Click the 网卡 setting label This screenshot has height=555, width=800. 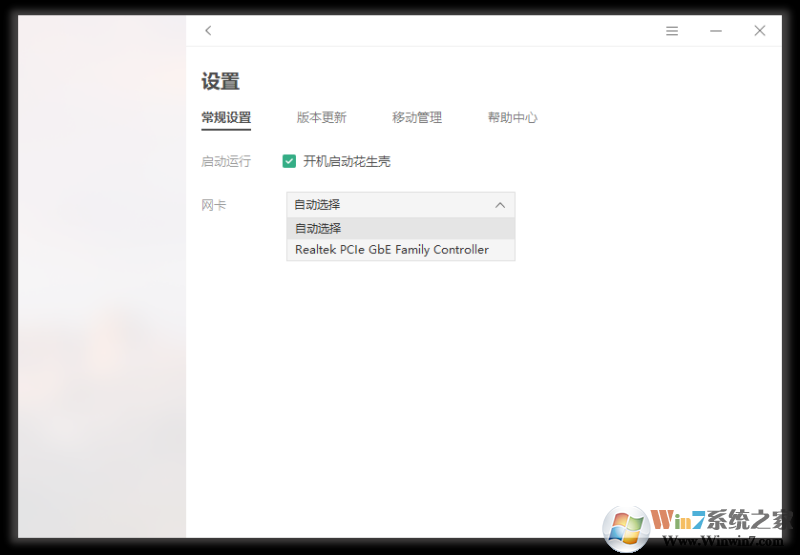214,205
